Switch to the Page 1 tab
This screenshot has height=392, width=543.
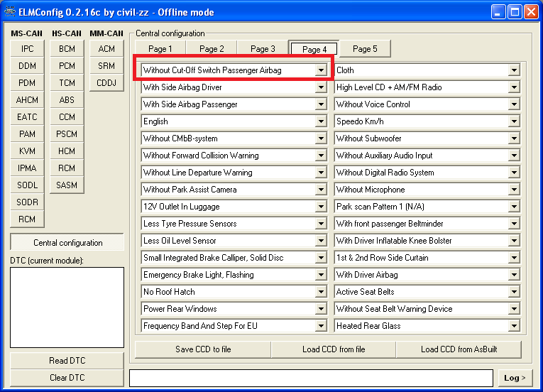tap(160, 49)
